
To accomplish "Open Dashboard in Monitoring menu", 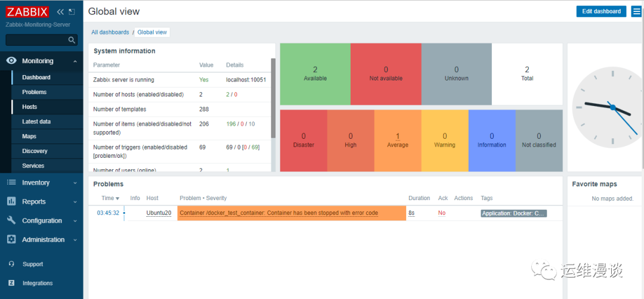I will click(x=47, y=77).
